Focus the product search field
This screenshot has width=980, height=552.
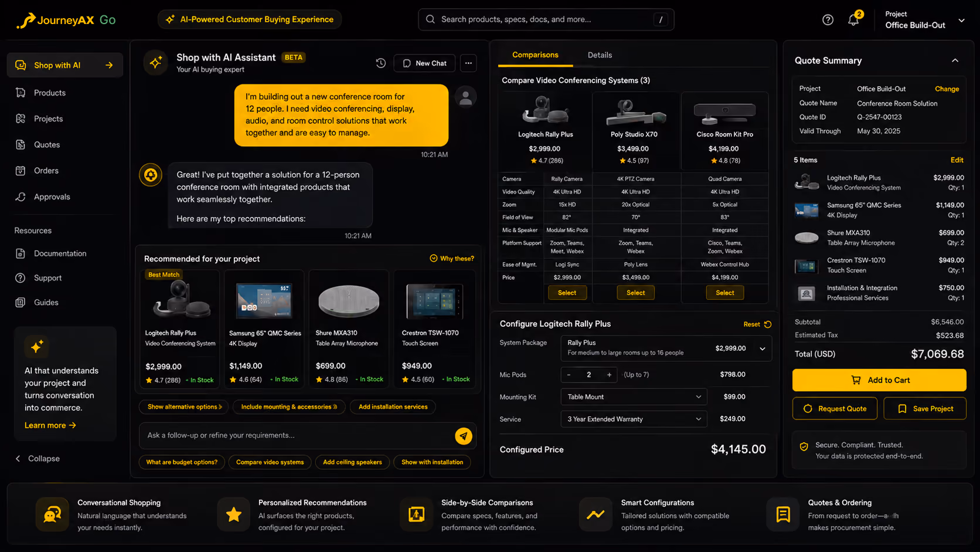point(546,19)
